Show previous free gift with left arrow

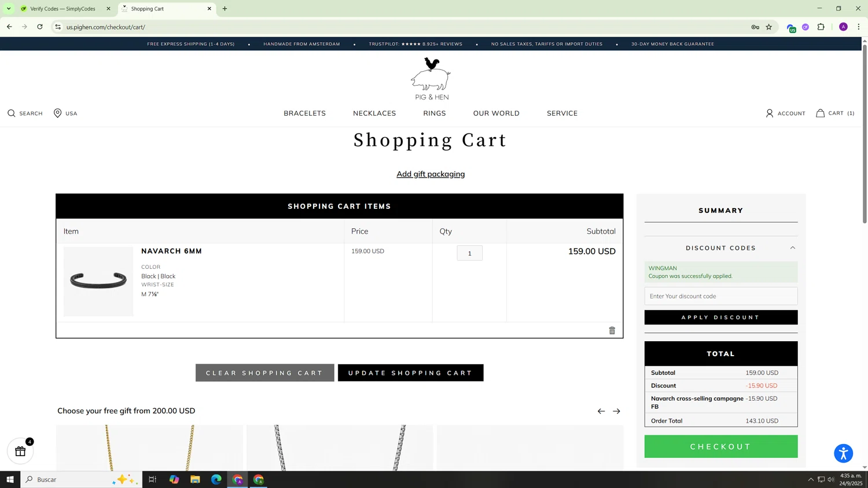click(x=601, y=411)
